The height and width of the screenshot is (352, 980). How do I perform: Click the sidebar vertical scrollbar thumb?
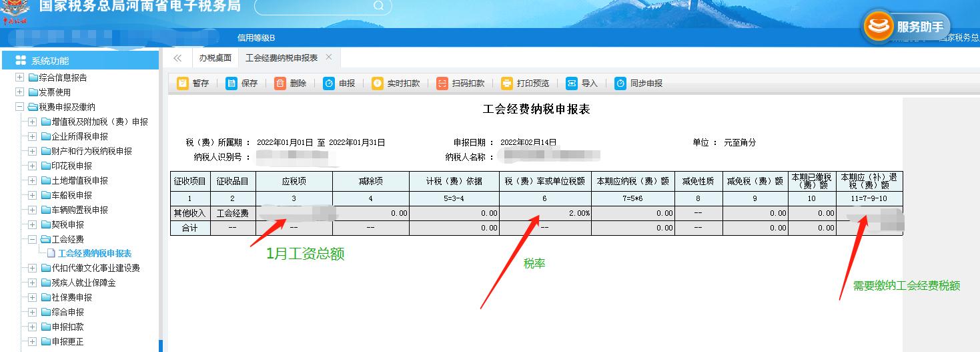160,346
